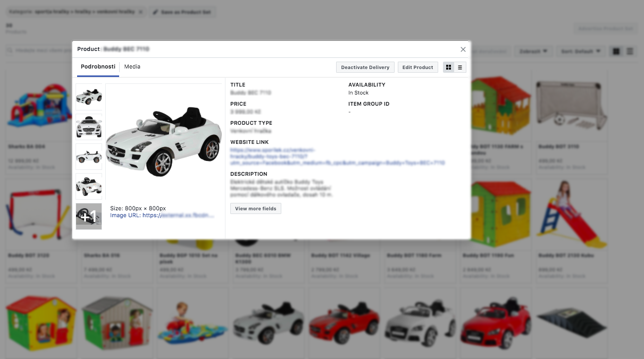This screenshot has width=644, height=359.
Task: Switch dialog to grid layout icon
Action: pyautogui.click(x=448, y=67)
